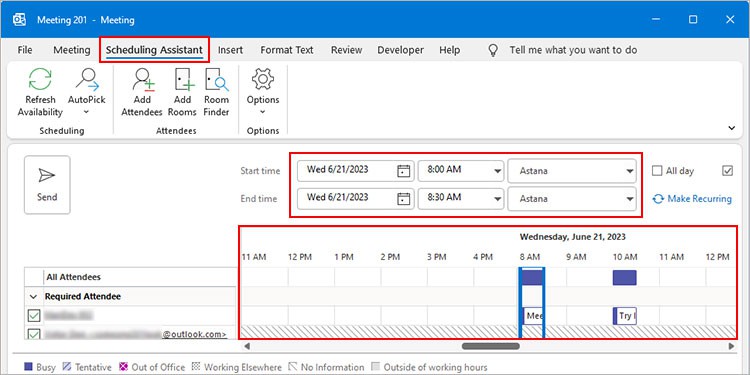Collapse the ribbon with chevron
The height and width of the screenshot is (375, 750).
click(731, 128)
